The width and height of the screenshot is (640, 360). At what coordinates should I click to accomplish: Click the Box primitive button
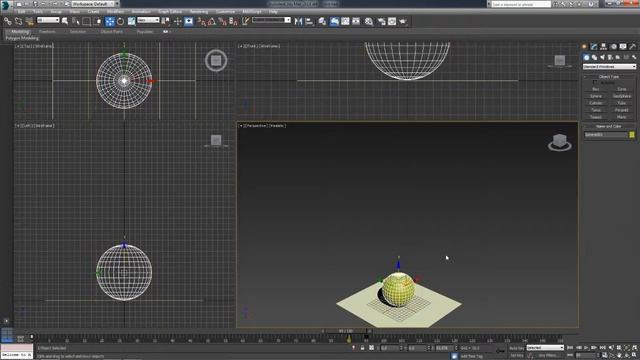pyautogui.click(x=596, y=89)
